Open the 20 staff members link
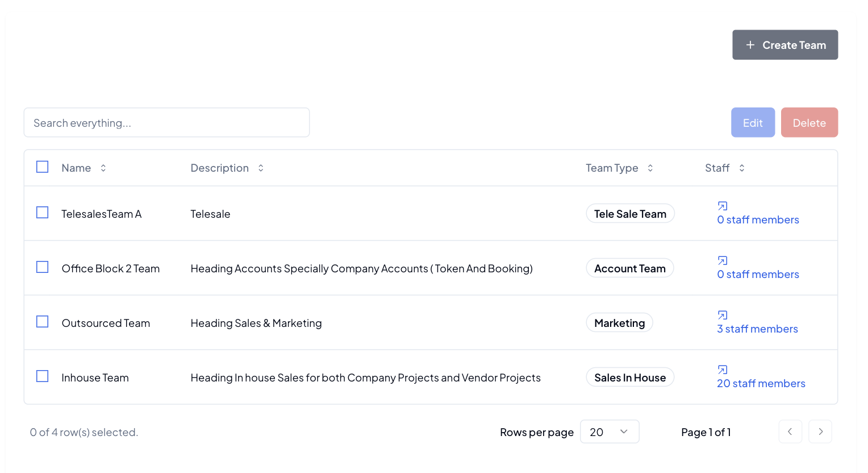 coord(761,384)
